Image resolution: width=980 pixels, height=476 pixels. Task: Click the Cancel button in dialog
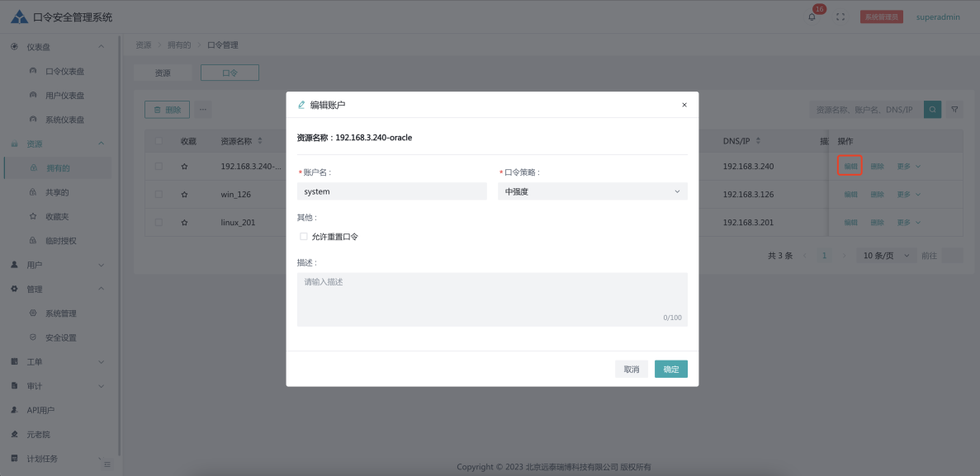click(x=632, y=369)
